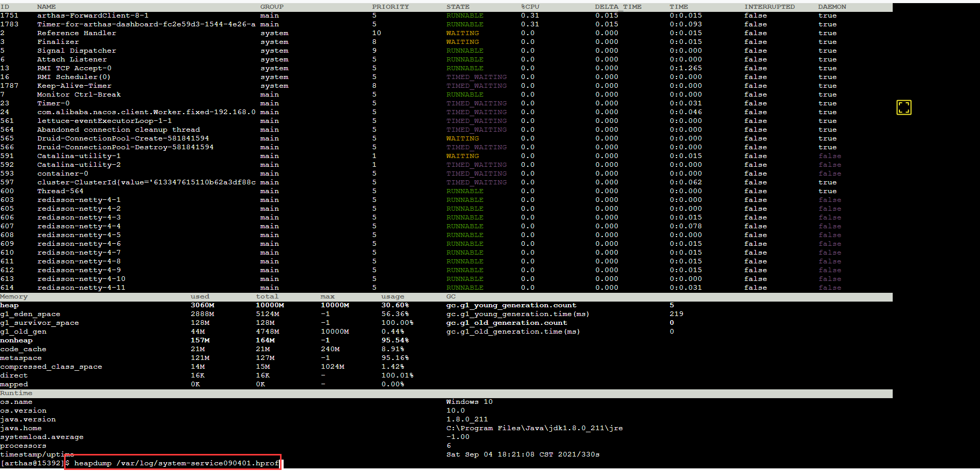This screenshot has height=472, width=980.
Task: Select Abandoned connection cleanup thread
Action: pyautogui.click(x=118, y=130)
